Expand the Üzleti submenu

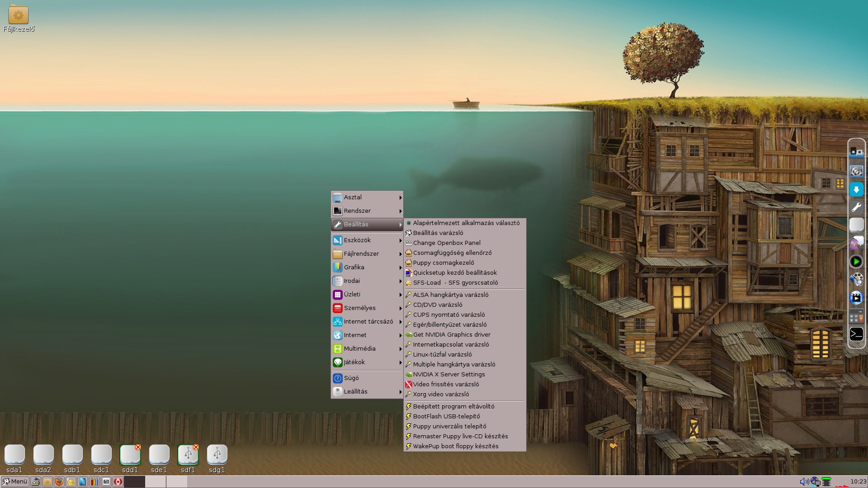pos(367,295)
